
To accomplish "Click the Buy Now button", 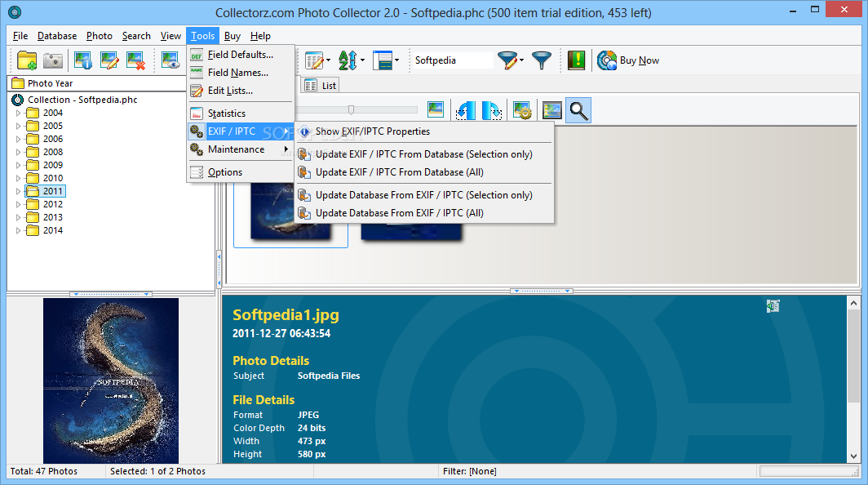I will click(628, 60).
